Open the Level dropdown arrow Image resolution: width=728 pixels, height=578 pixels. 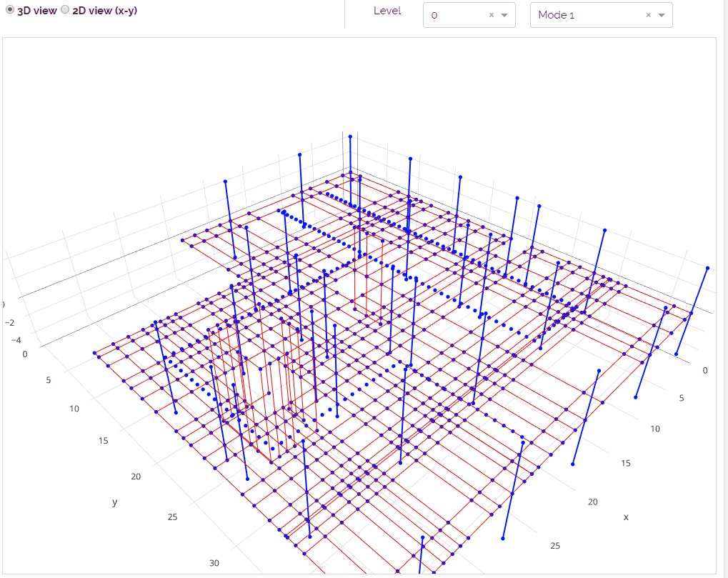pyautogui.click(x=504, y=15)
